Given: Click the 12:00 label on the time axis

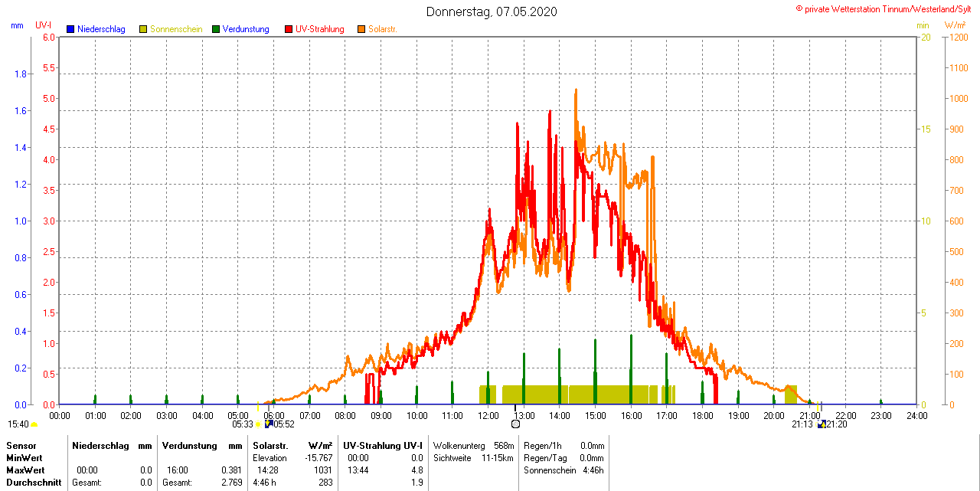Looking at the screenshot, I should (488, 416).
